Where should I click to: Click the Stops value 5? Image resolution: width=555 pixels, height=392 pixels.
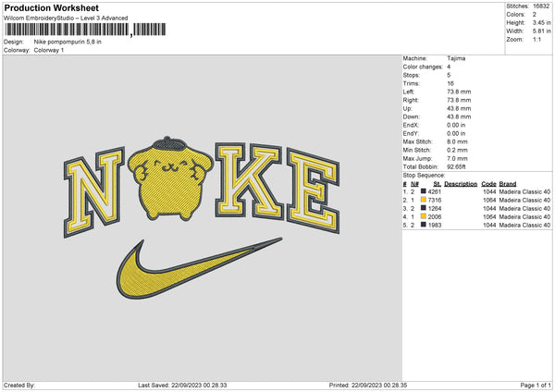pyautogui.click(x=449, y=75)
